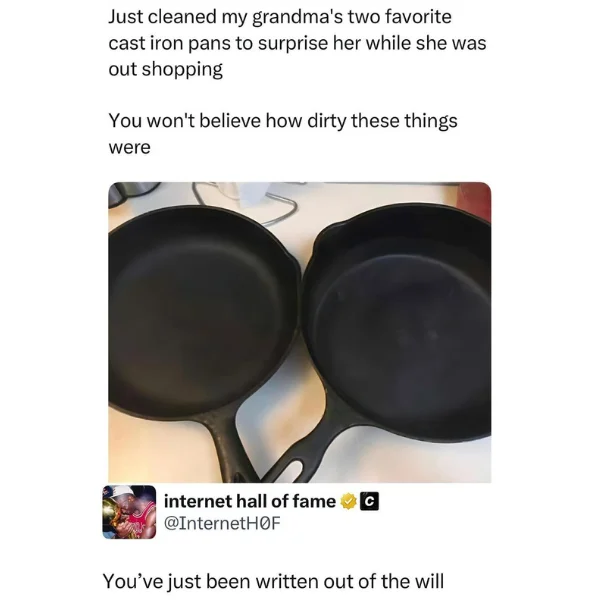The width and height of the screenshot is (600, 600).
Task: Click the left pan's handle
Action: (x=226, y=448)
